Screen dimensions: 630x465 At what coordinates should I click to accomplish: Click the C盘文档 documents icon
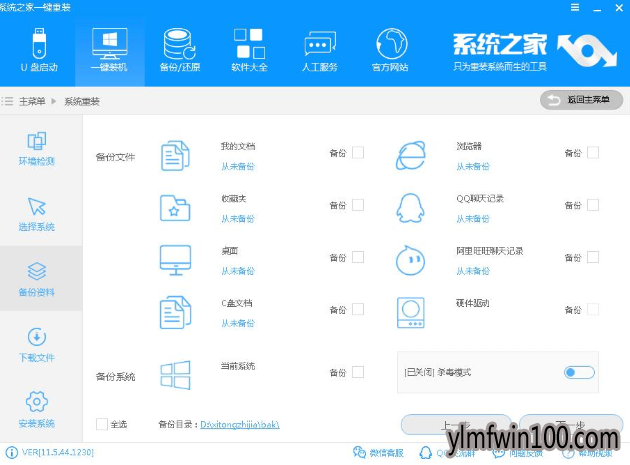[175, 312]
